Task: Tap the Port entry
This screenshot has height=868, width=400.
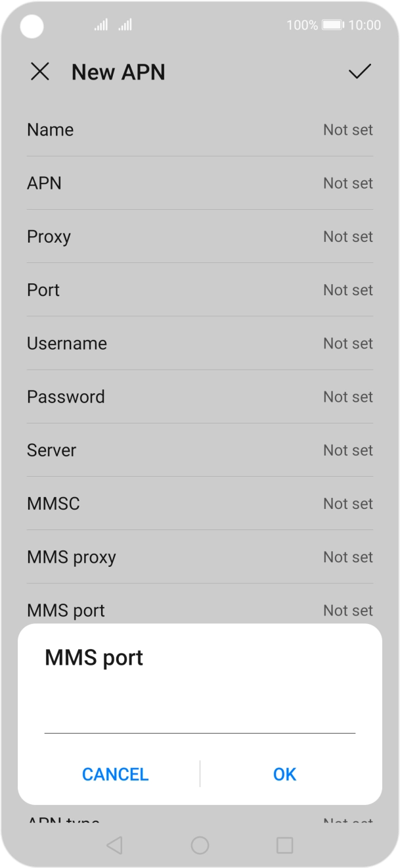Action: pos(200,290)
